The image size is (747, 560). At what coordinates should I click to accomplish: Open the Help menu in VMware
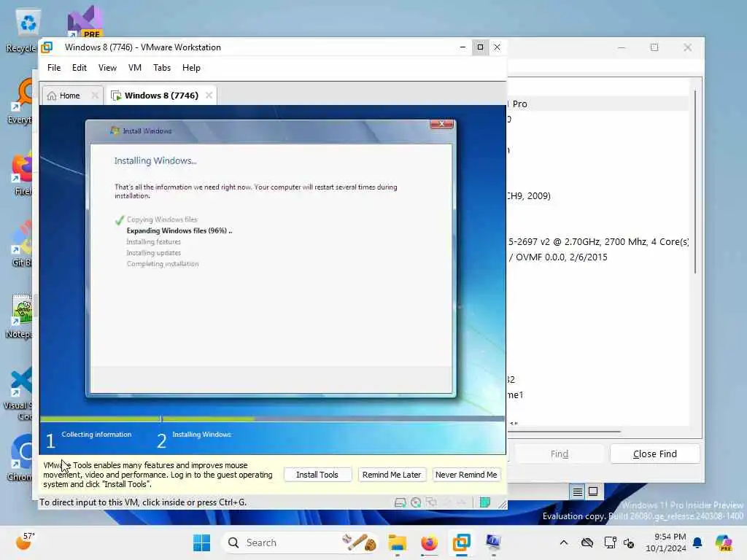(x=191, y=68)
